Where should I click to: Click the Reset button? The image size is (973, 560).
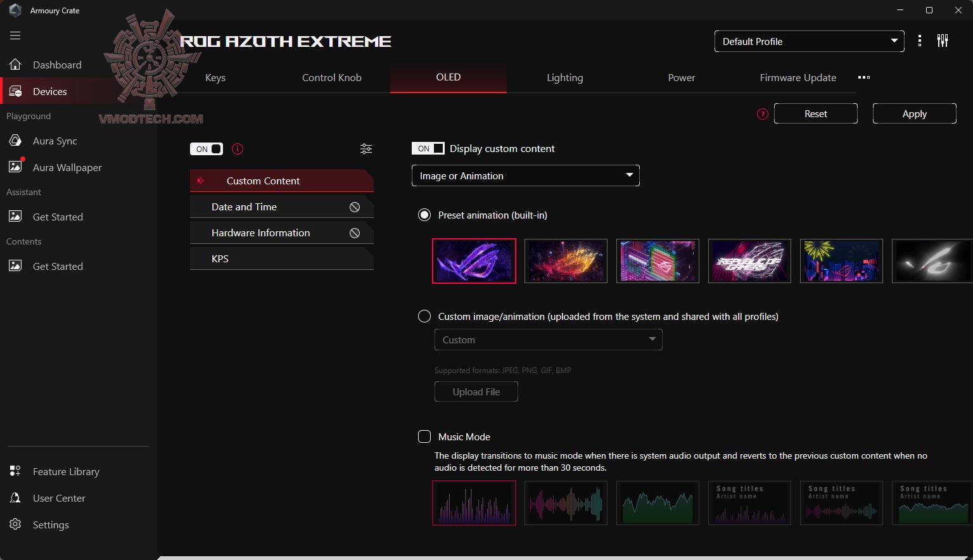[816, 113]
